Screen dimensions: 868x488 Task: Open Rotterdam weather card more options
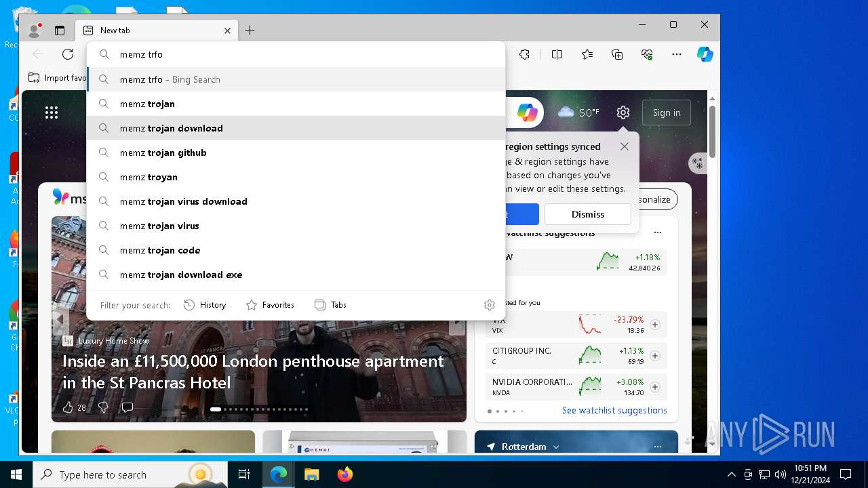tap(657, 447)
